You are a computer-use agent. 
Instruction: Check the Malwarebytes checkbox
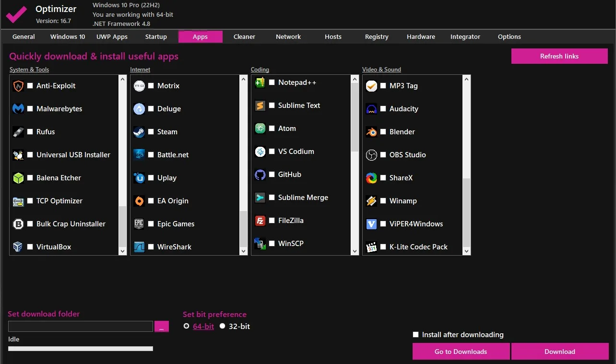[30, 109]
